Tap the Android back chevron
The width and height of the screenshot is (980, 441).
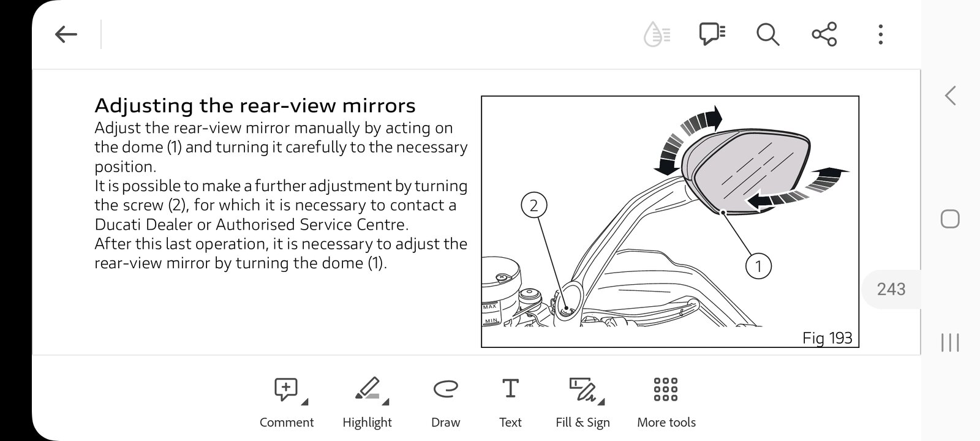(950, 96)
